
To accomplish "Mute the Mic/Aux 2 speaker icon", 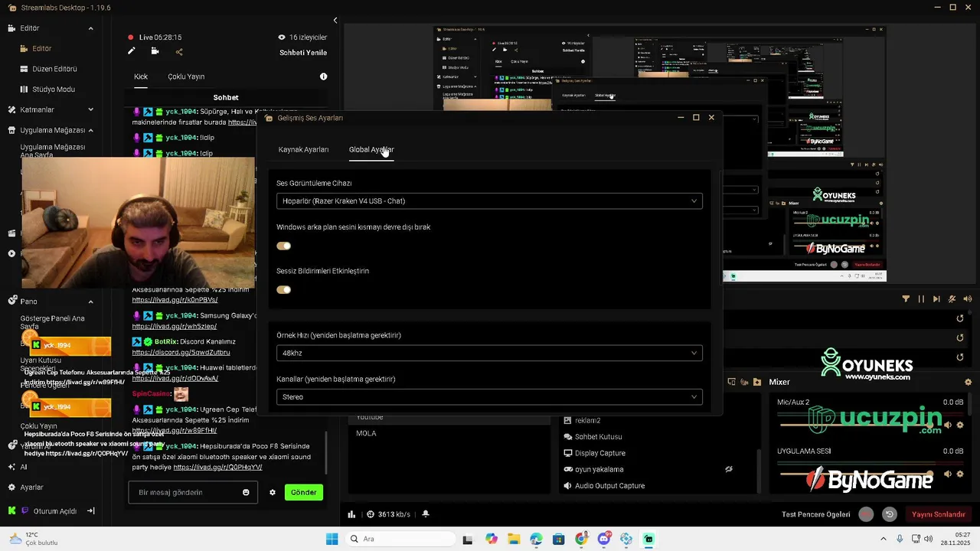I will 948,425.
